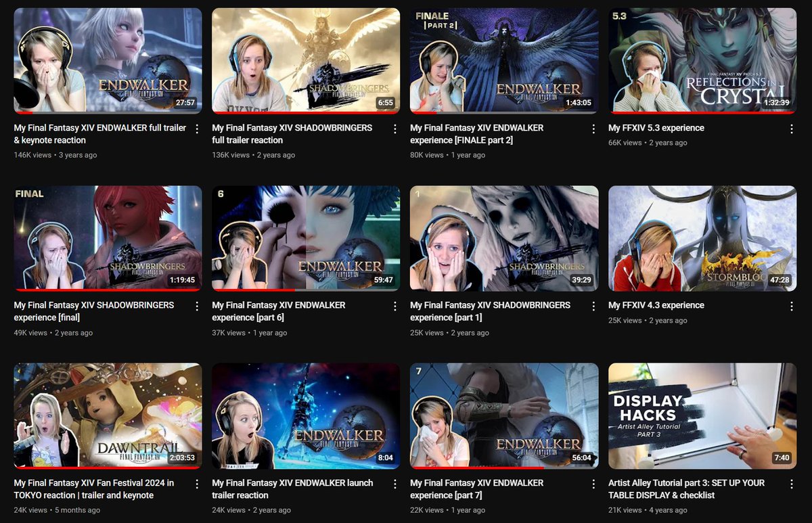The image size is (812, 523).
Task: Open options menu for ENDWALKER launch trailer reaction
Action: coord(395,484)
